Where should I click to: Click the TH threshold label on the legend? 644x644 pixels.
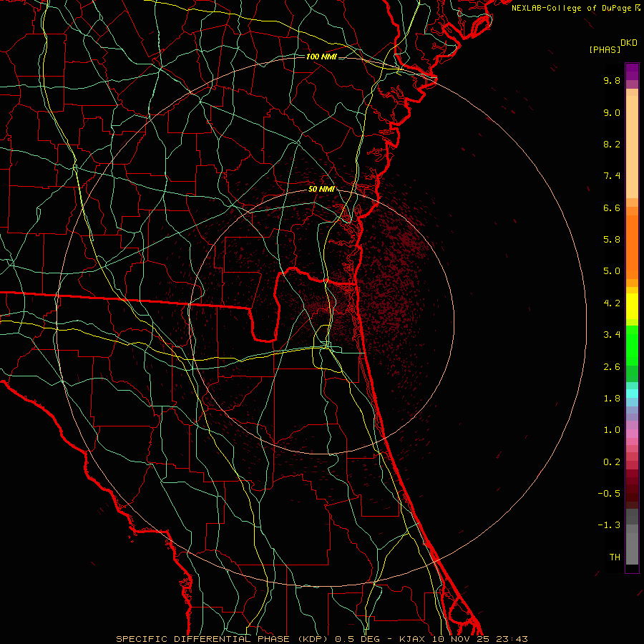[614, 557]
